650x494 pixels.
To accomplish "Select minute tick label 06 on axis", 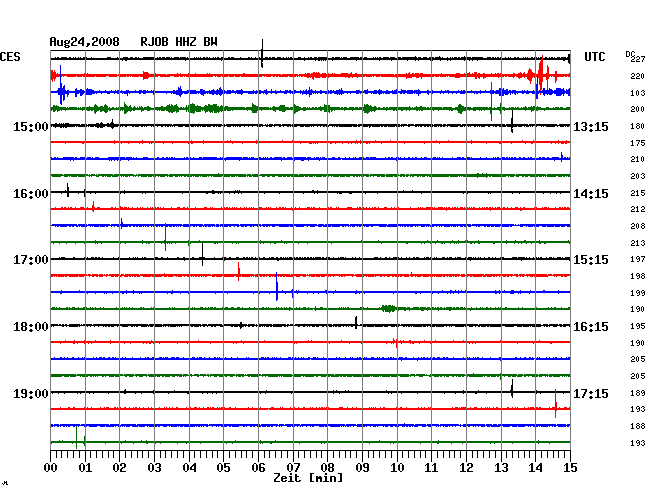I will pyautogui.click(x=258, y=467).
